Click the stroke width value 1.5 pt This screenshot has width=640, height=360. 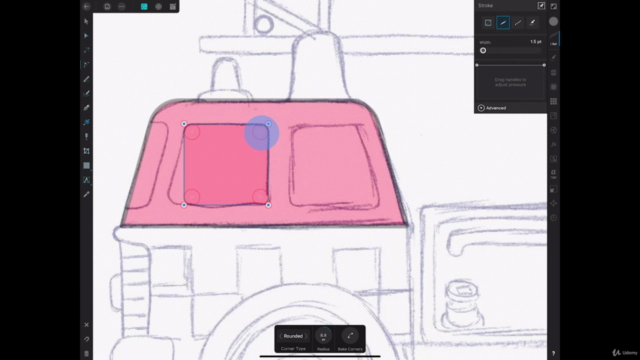[x=536, y=42]
